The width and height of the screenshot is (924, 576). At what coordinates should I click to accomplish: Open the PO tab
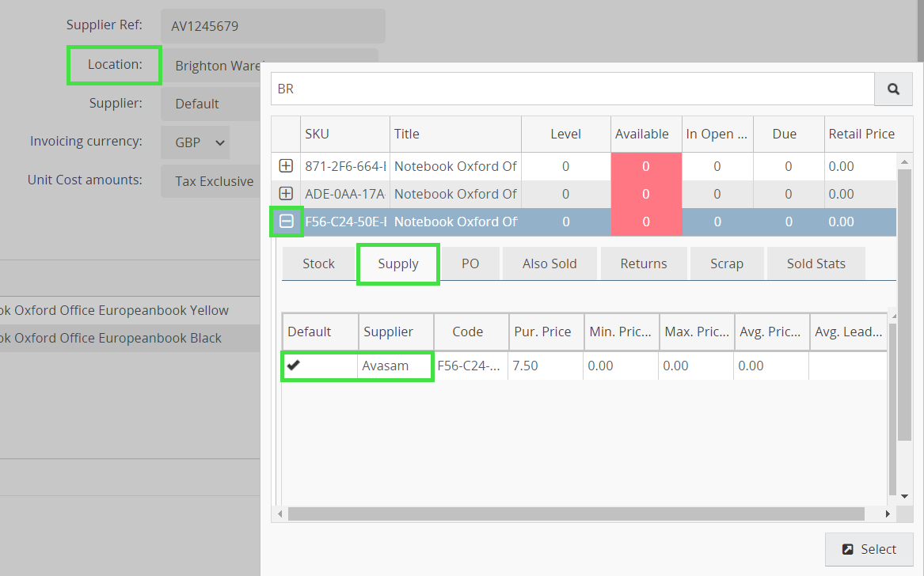(470, 263)
